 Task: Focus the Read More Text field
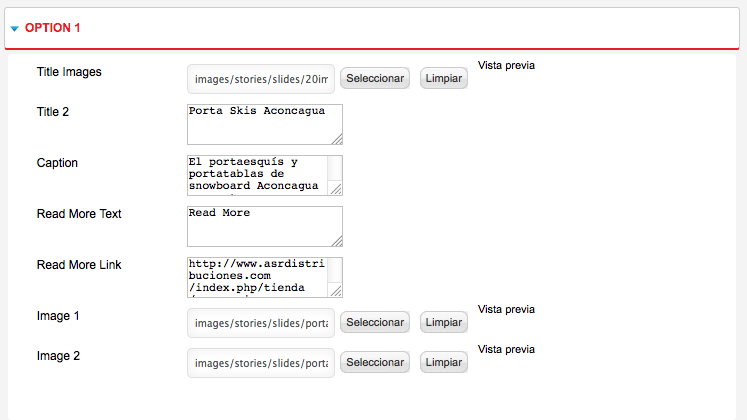tap(265, 226)
